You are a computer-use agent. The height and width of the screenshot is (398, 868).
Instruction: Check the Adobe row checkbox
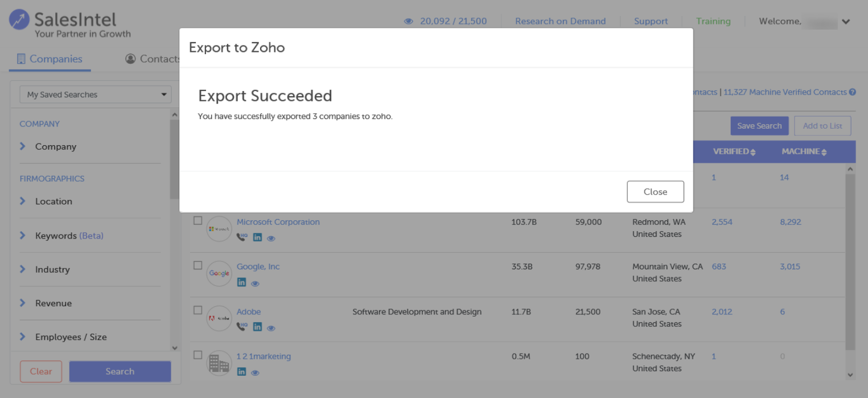pos(198,310)
